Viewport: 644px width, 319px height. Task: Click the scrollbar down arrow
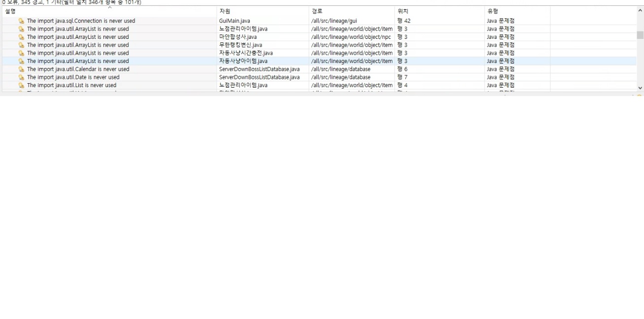click(x=640, y=88)
